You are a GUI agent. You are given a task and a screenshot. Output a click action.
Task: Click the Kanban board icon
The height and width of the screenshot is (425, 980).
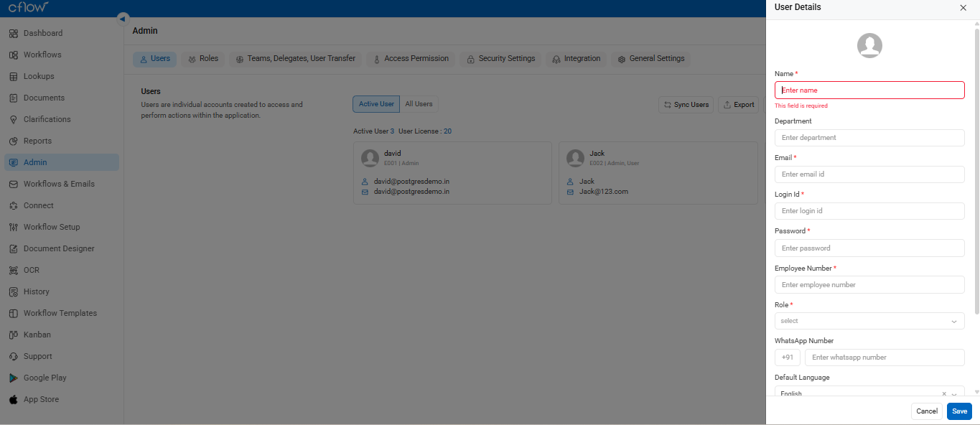(14, 335)
